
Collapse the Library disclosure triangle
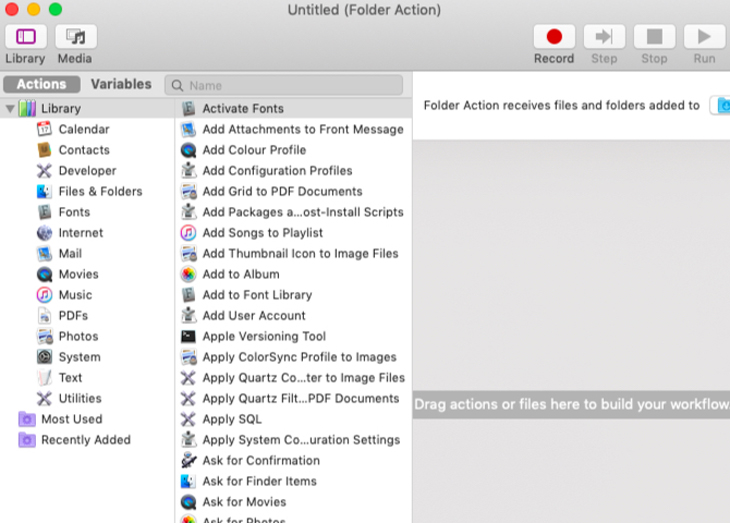click(10, 109)
